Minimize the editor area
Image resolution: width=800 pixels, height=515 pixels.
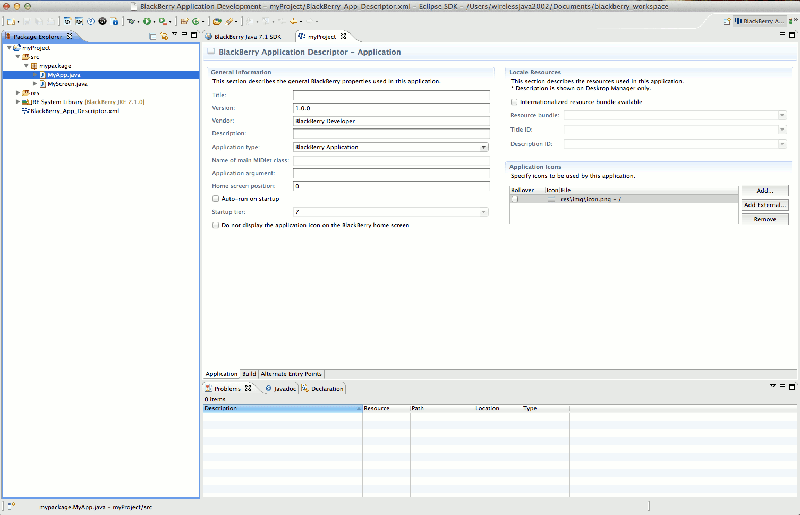(782, 34)
